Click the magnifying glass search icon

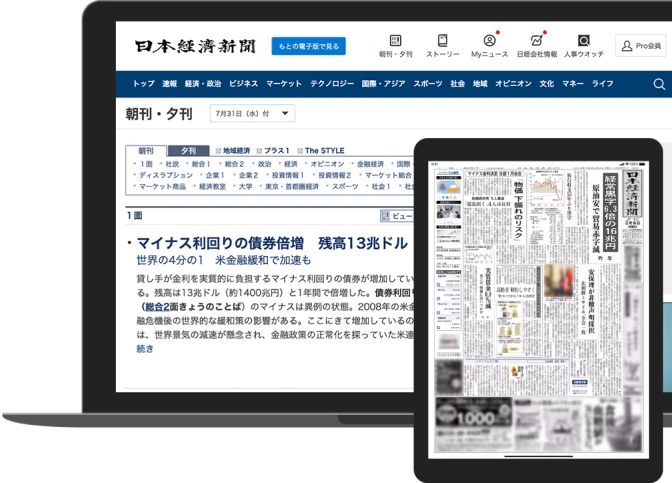(x=658, y=84)
